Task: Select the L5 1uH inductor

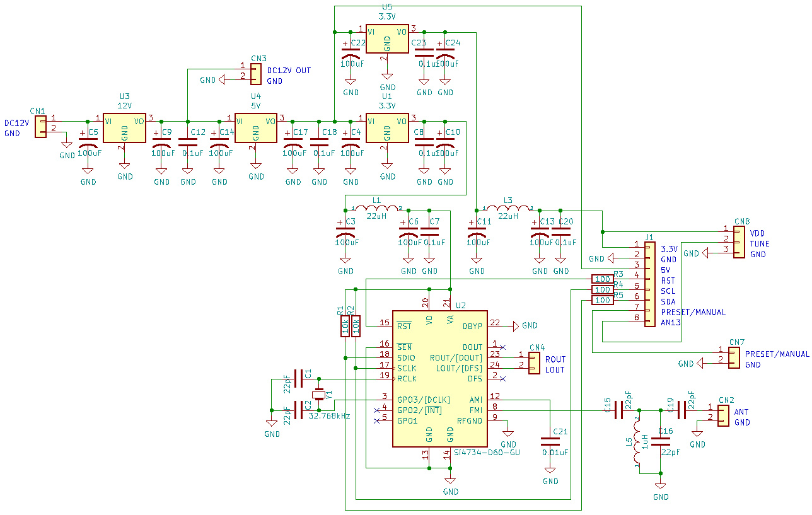Action: [639, 443]
